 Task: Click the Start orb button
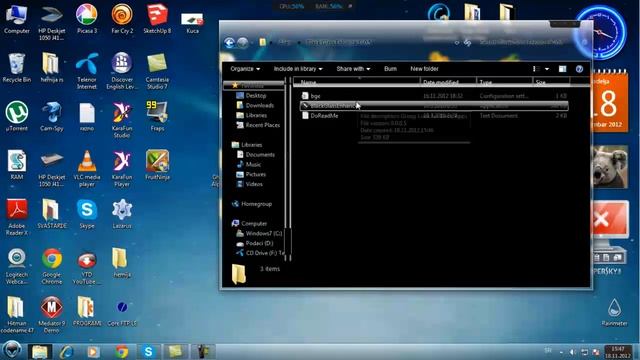[x=12, y=351]
